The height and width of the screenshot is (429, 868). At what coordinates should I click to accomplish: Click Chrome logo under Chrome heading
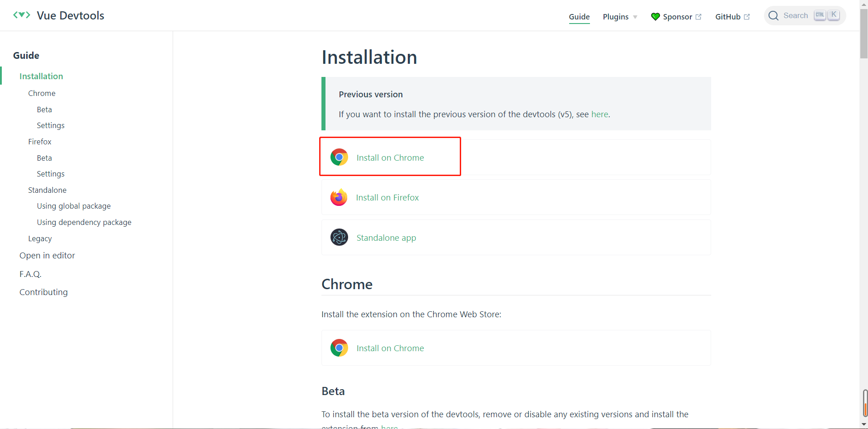coord(339,348)
